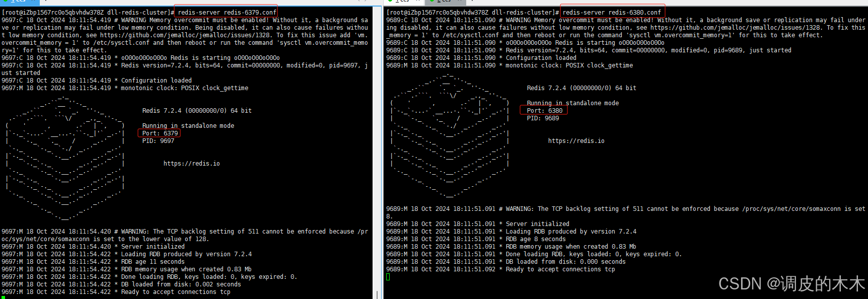Click 'Running in standalone mode' in left terminal
This screenshot has height=299, width=868.
coord(188,126)
